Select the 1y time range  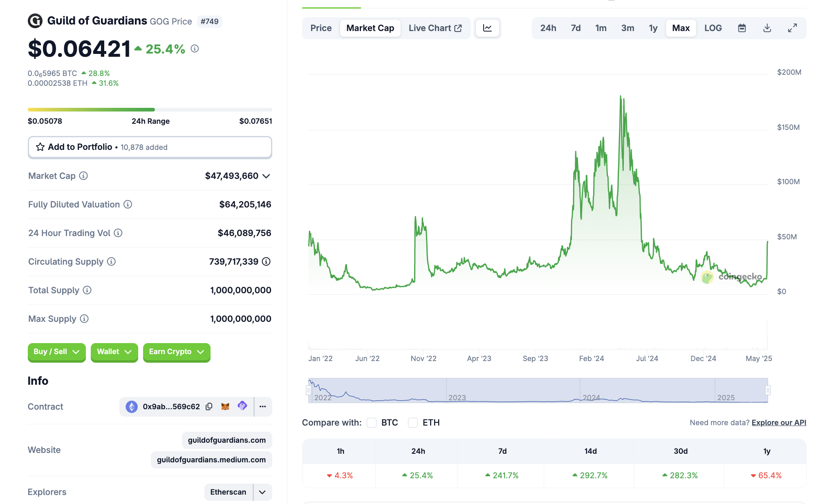point(653,28)
